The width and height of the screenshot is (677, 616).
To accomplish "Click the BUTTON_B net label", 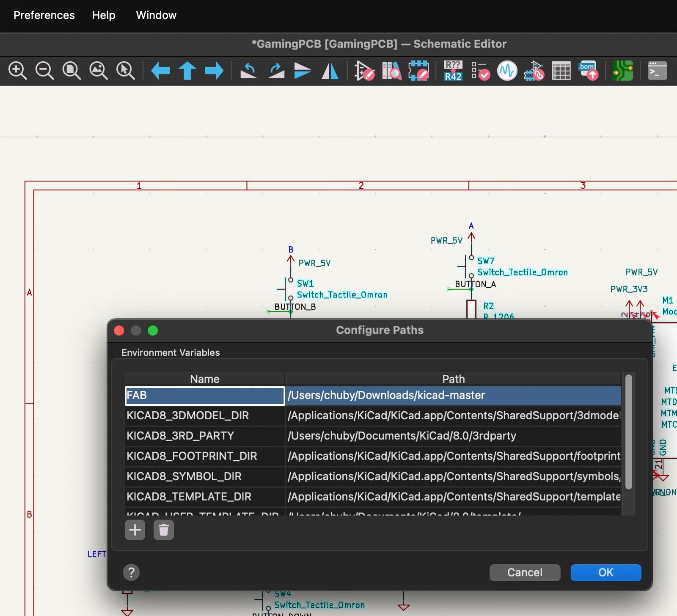I will click(295, 307).
